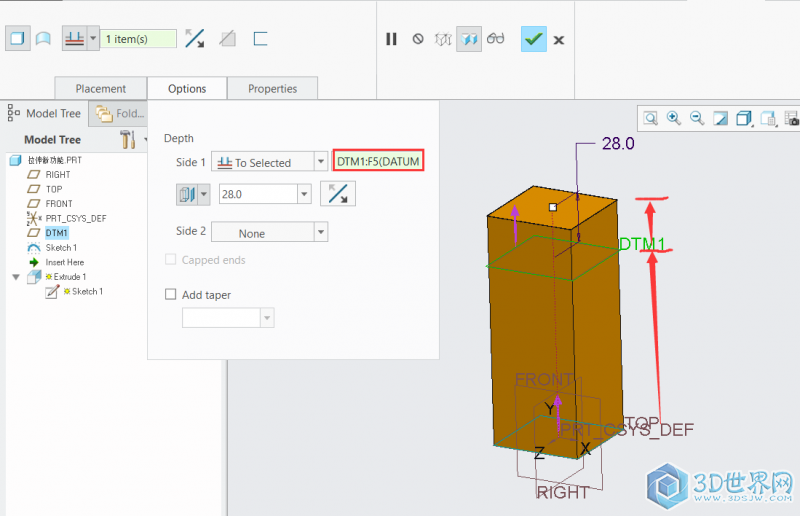Open Model Tree settings tools icon
This screenshot has height=516, width=800.
[x=128, y=139]
